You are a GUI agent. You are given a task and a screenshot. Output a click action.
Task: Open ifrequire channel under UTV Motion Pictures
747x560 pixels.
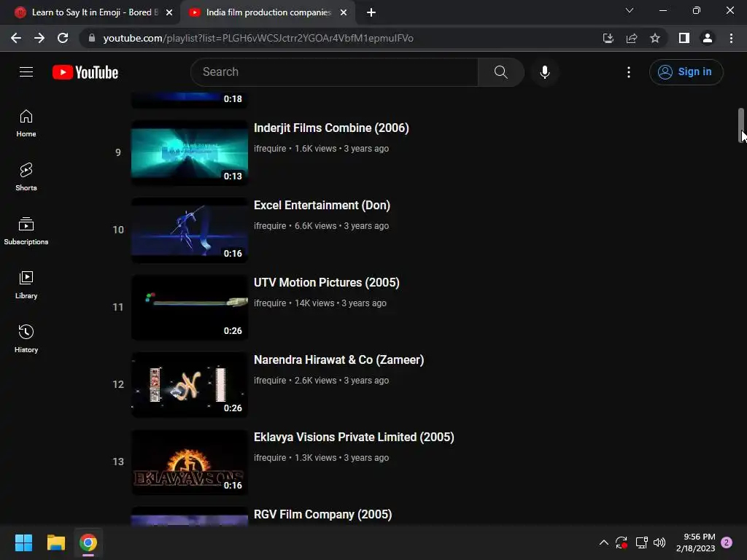tap(270, 303)
